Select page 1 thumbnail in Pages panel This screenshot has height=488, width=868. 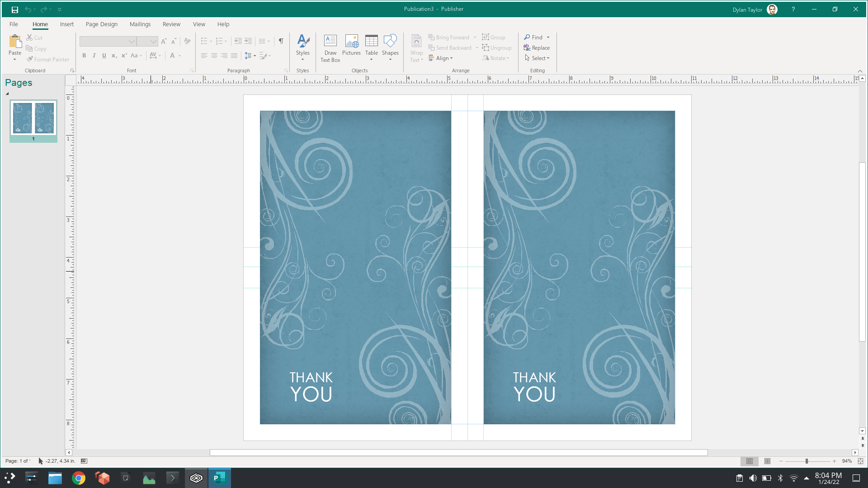[33, 118]
